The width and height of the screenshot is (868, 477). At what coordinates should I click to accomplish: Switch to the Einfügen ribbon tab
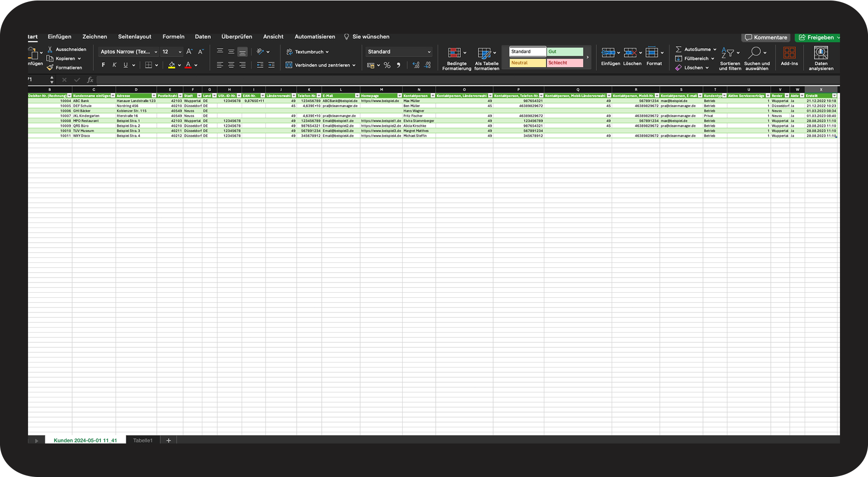coord(59,37)
